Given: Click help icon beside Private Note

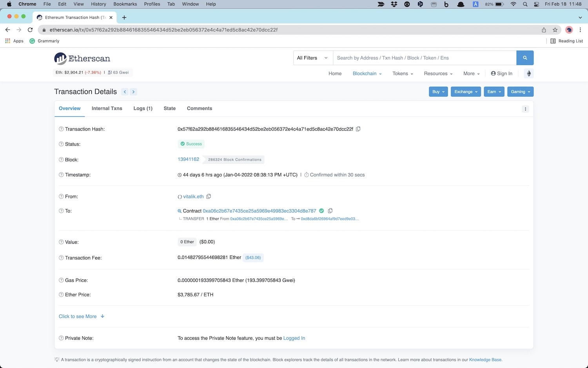Looking at the screenshot, I should click(61, 338).
